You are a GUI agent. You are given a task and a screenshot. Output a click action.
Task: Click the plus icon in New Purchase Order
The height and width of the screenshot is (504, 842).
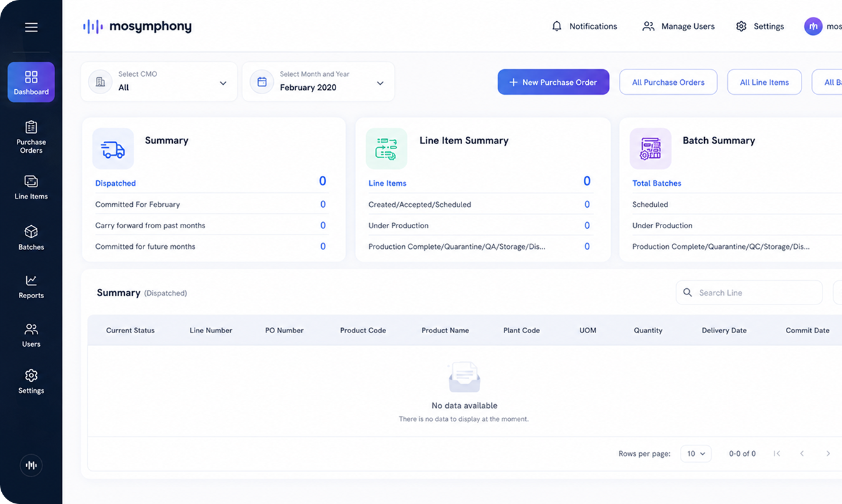(x=513, y=82)
